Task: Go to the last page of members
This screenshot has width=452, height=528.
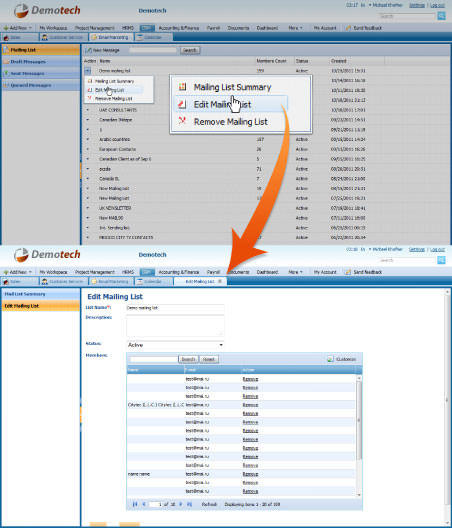Action: point(189,504)
